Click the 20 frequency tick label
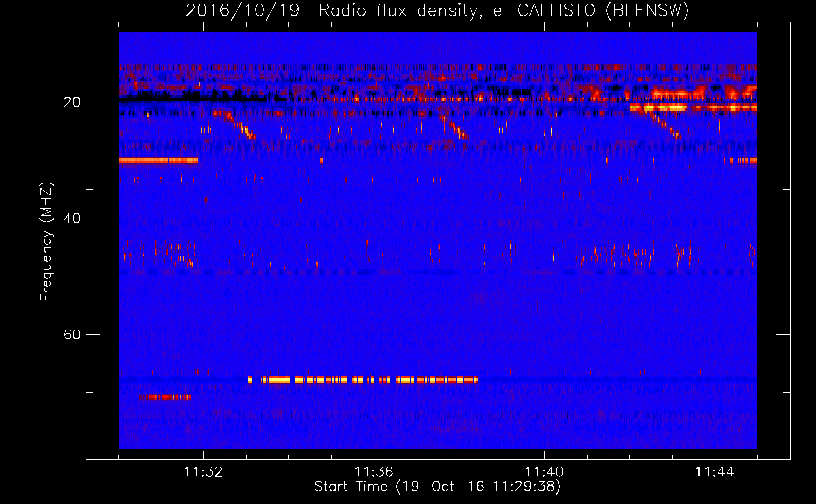Image resolution: width=816 pixels, height=504 pixels. coord(72,102)
